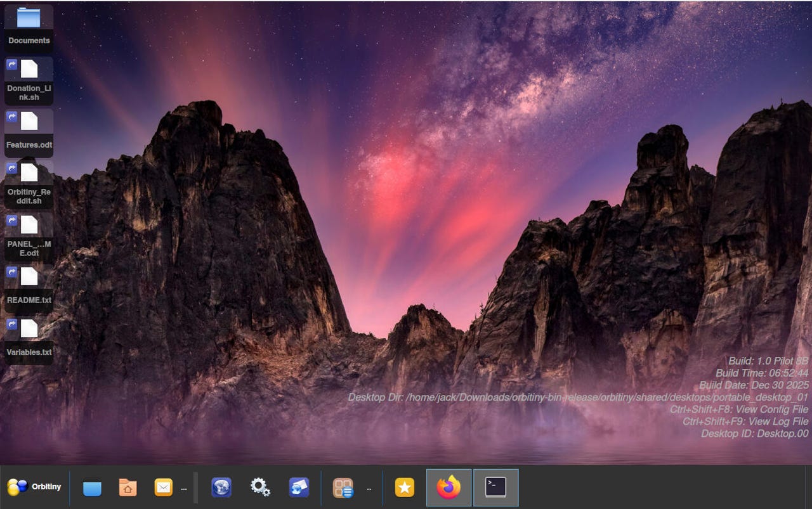Select the Documents folder on the desktop
The image size is (812, 509).
click(29, 25)
